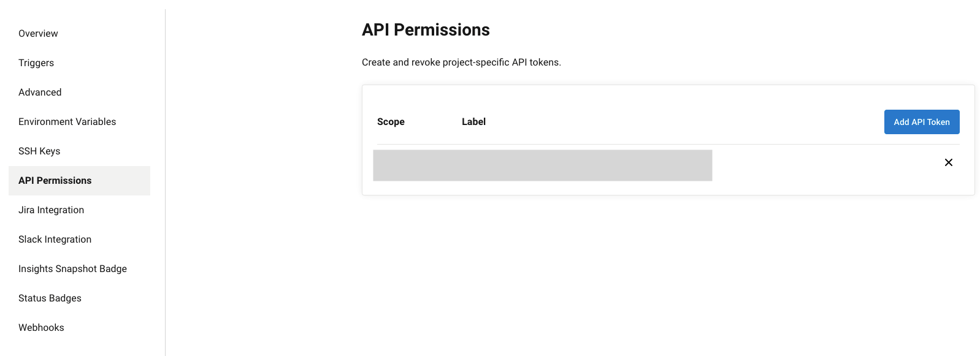980x356 pixels.
Task: Click the Add API Token button
Action: [x=921, y=122]
